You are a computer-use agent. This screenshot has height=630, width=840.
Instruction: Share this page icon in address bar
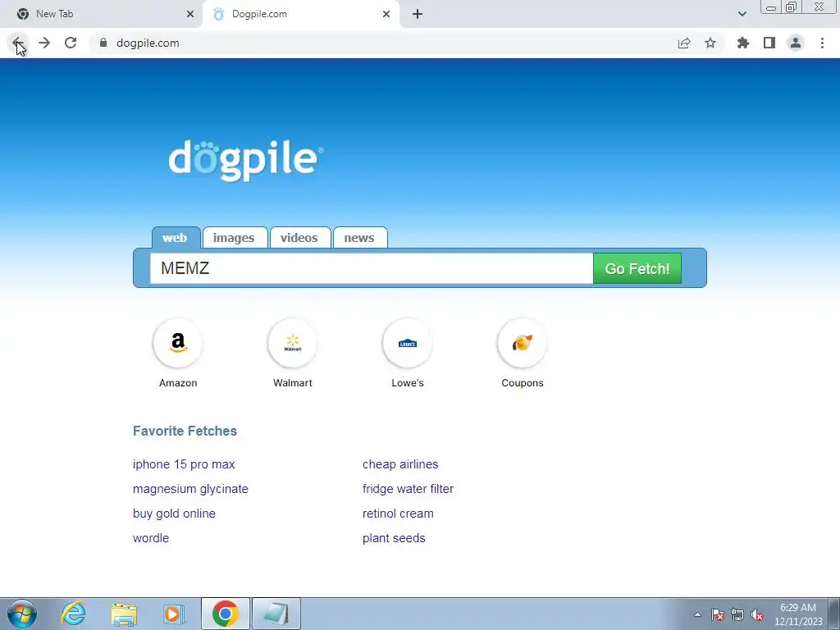pyautogui.click(x=683, y=43)
